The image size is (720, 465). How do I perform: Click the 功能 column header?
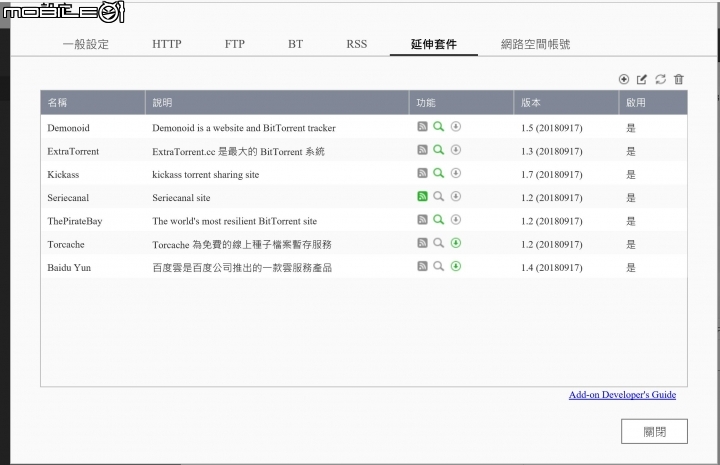pos(461,102)
